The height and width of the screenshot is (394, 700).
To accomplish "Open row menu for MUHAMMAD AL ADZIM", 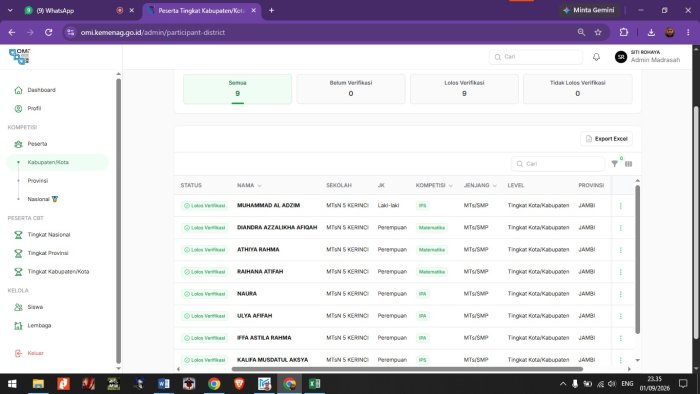I will [621, 206].
